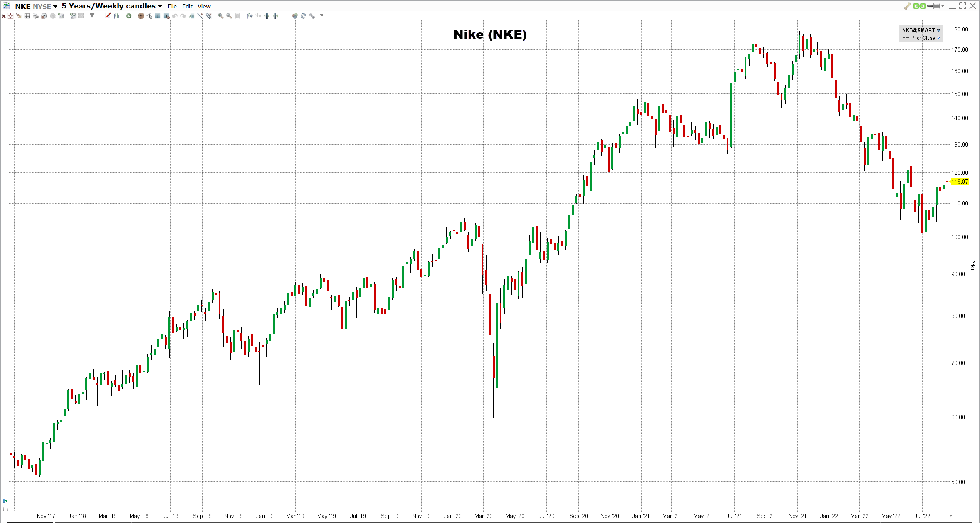The height and width of the screenshot is (523, 980).
Task: Refresh chart with blue arrows icon
Action: (303, 16)
